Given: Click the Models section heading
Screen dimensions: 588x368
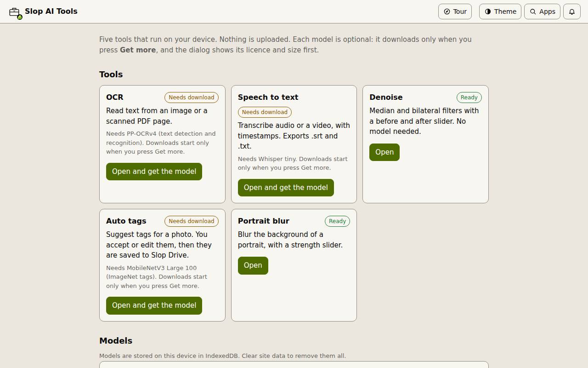Looking at the screenshot, I should [x=116, y=340].
